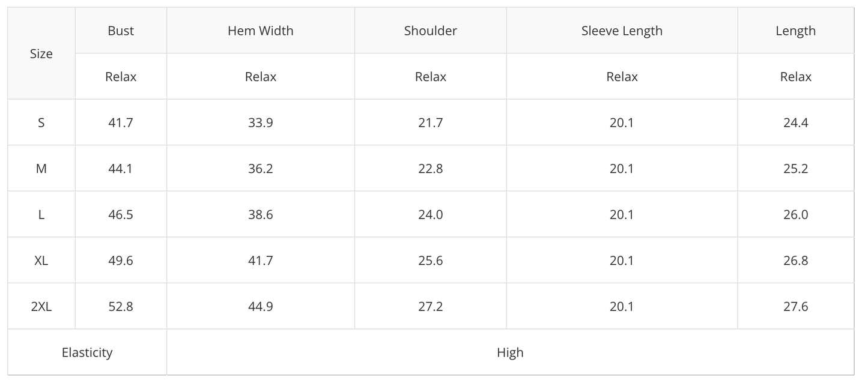The width and height of the screenshot is (868, 383).
Task: Click the bust value 52.8
Action: [x=121, y=307]
